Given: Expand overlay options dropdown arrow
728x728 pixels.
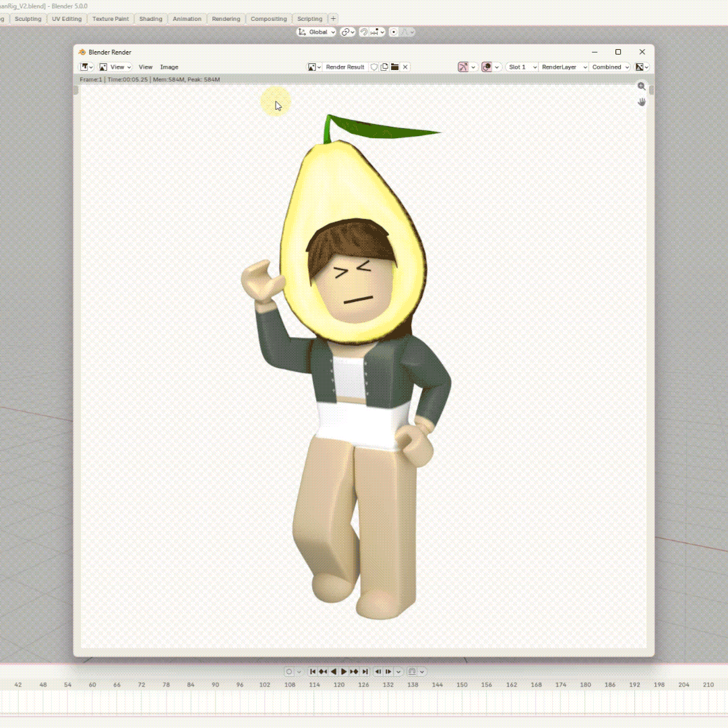Looking at the screenshot, I should (497, 67).
